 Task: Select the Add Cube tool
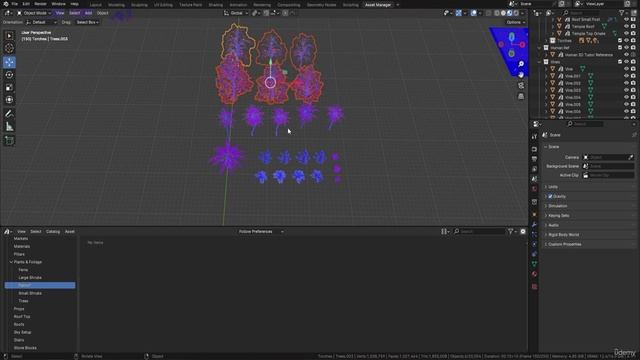click(x=9, y=141)
